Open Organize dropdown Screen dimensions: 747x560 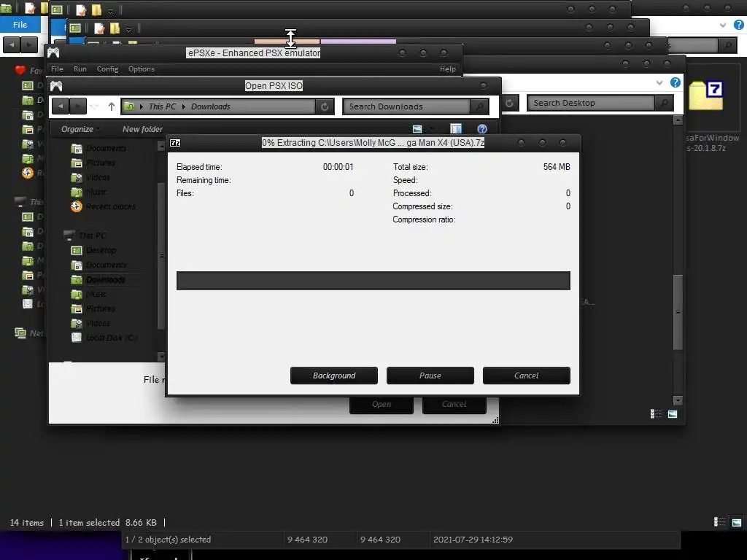(80, 129)
